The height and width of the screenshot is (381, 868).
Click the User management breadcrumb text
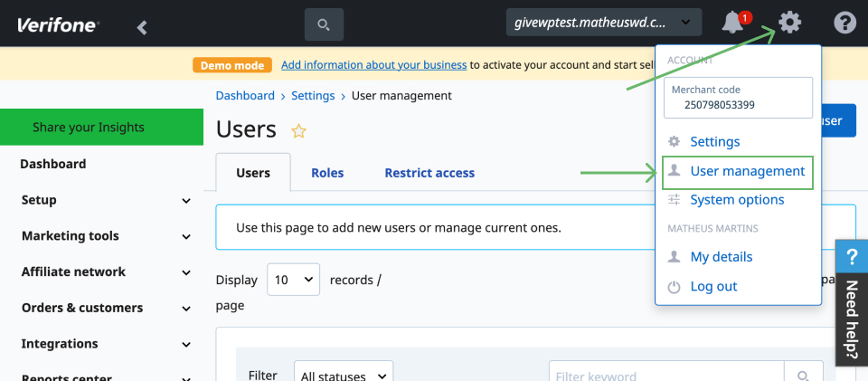pos(401,96)
